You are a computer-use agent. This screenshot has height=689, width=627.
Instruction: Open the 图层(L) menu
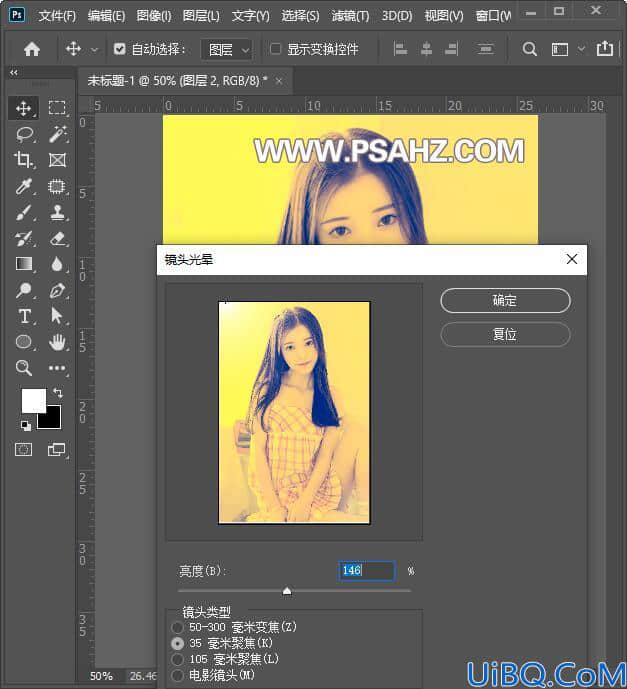[x=201, y=16]
